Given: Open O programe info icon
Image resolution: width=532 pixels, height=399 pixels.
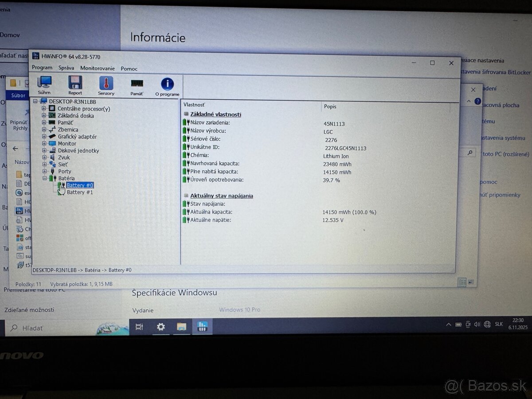Looking at the screenshot, I should (x=167, y=83).
